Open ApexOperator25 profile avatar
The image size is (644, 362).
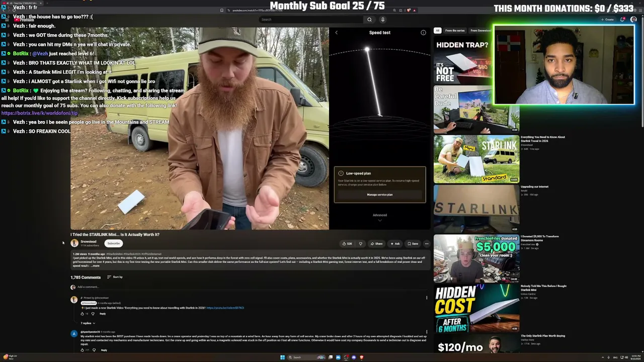(x=74, y=334)
